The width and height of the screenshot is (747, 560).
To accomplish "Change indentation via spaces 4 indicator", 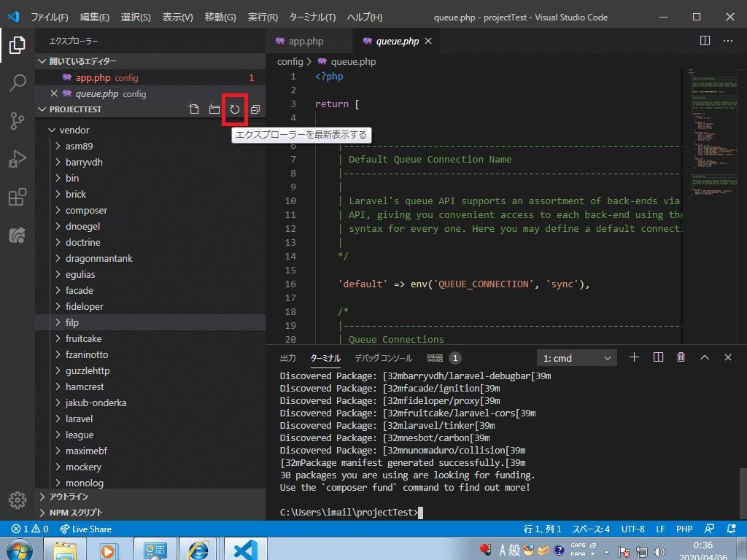I will click(591, 529).
